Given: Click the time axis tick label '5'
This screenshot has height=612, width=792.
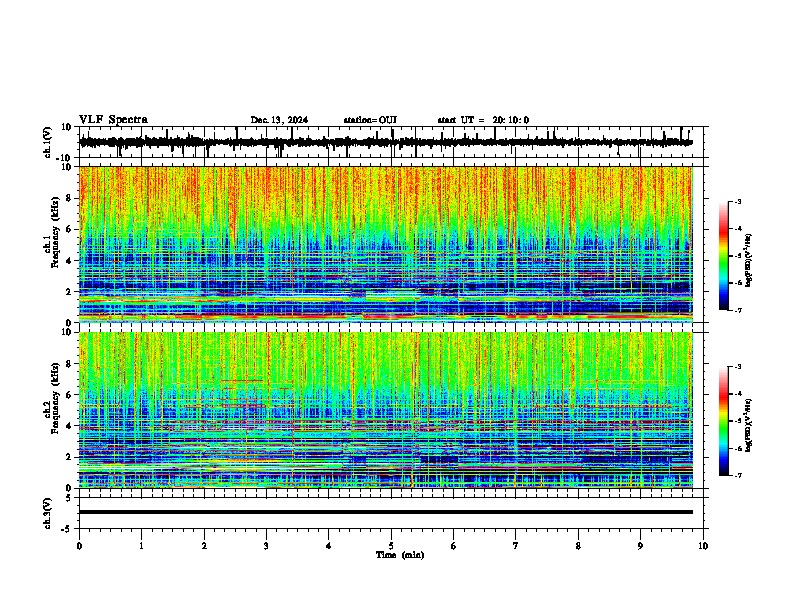Looking at the screenshot, I should [x=391, y=546].
